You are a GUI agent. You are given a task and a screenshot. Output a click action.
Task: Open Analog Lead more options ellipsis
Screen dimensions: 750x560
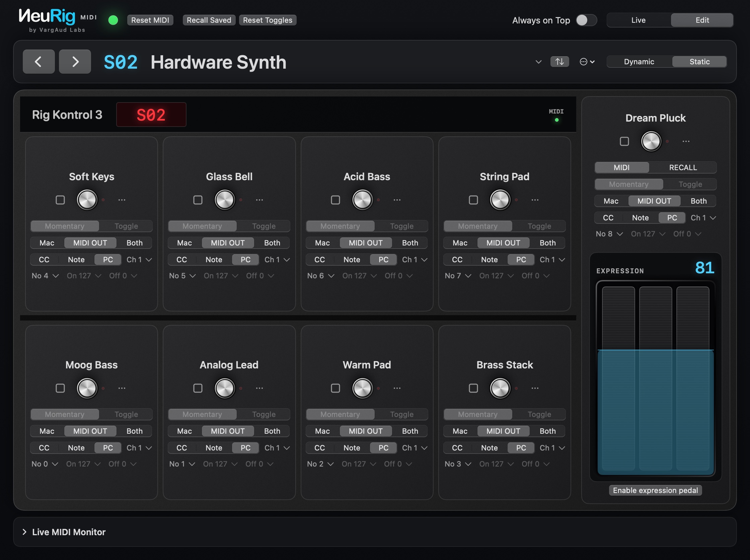tap(259, 388)
